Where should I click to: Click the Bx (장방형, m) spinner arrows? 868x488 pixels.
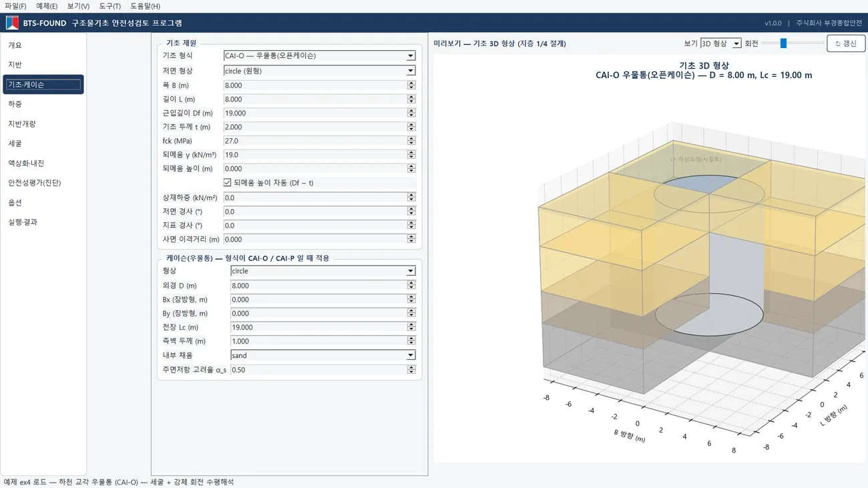pyautogui.click(x=411, y=300)
